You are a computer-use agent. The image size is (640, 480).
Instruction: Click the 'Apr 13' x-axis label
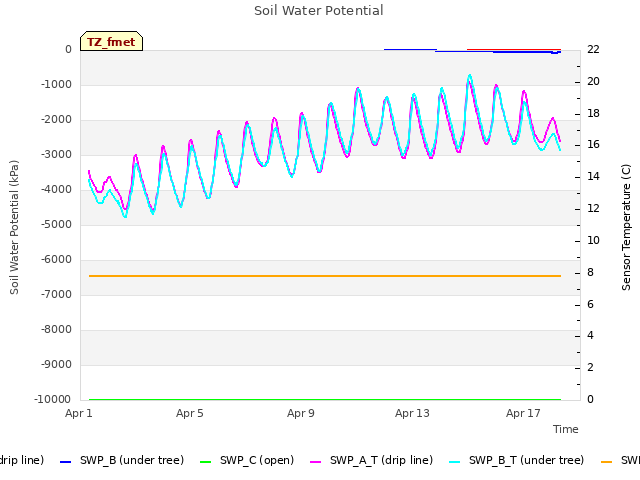pos(412,413)
